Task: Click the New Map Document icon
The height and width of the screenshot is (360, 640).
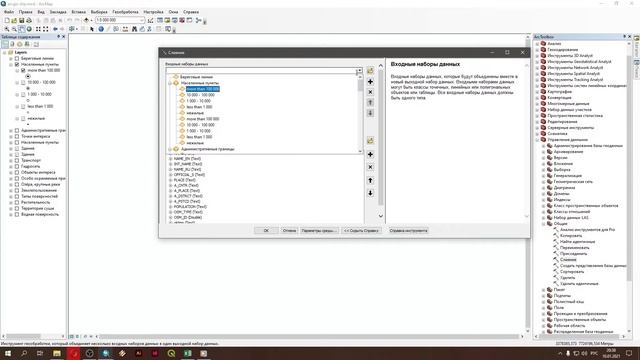Action: click(7, 20)
